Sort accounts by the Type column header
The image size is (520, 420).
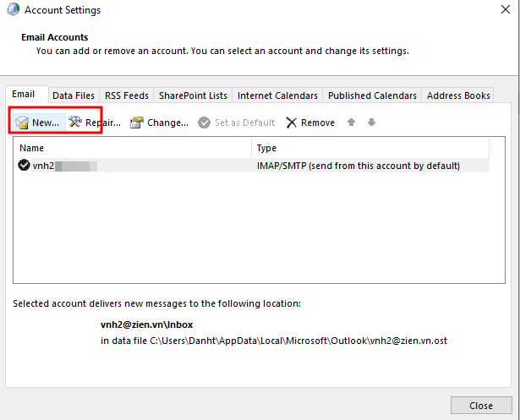(x=370, y=148)
